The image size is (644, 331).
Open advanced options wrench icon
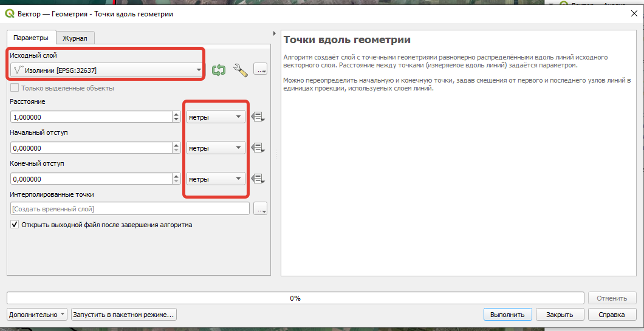tap(241, 70)
